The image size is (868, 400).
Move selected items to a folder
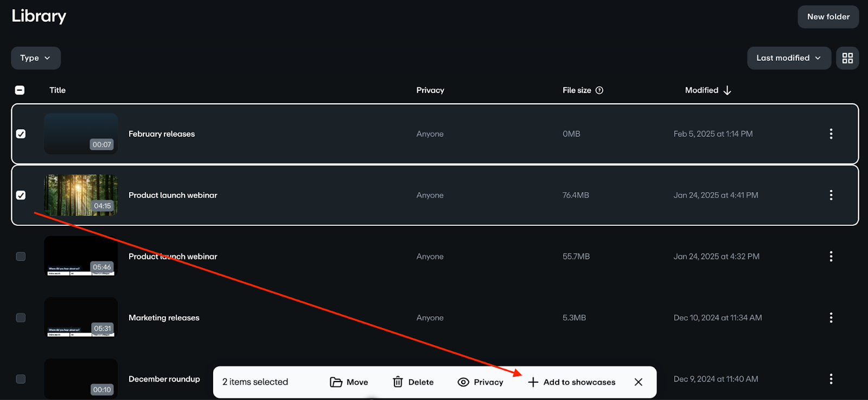349,382
